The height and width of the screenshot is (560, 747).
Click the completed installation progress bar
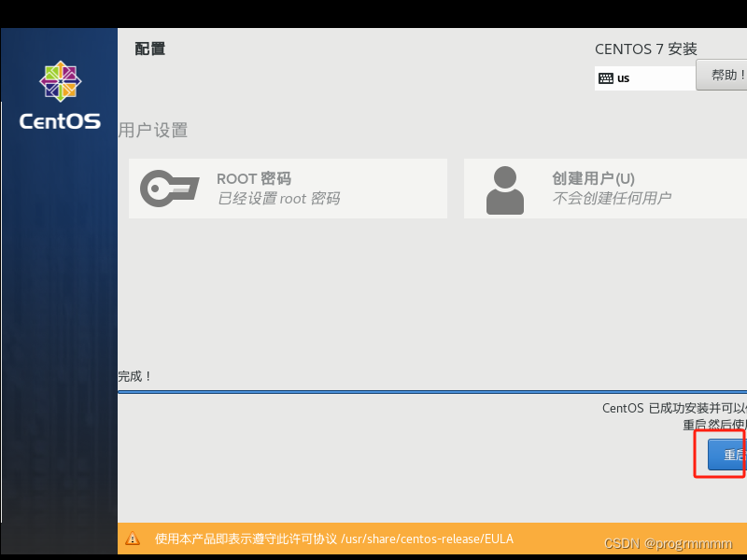tap(432, 392)
